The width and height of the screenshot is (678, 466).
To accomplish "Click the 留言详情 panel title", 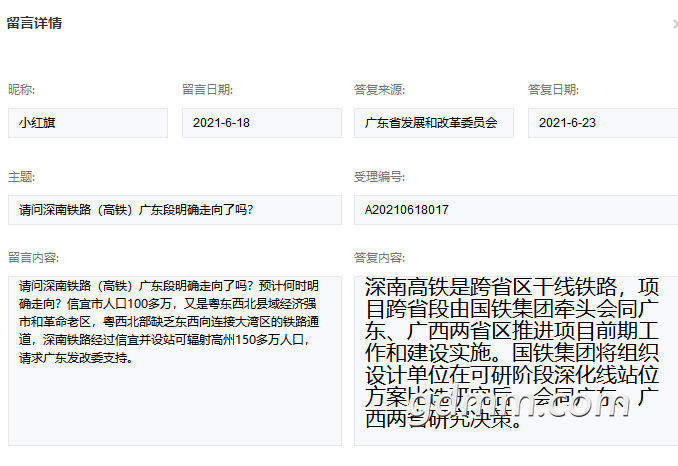I will [x=34, y=24].
